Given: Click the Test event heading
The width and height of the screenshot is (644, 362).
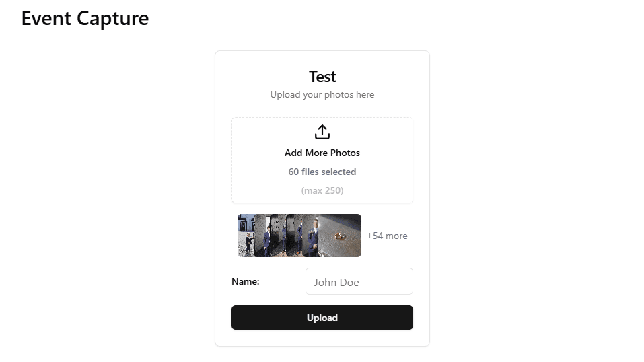Looking at the screenshot, I should tap(322, 77).
